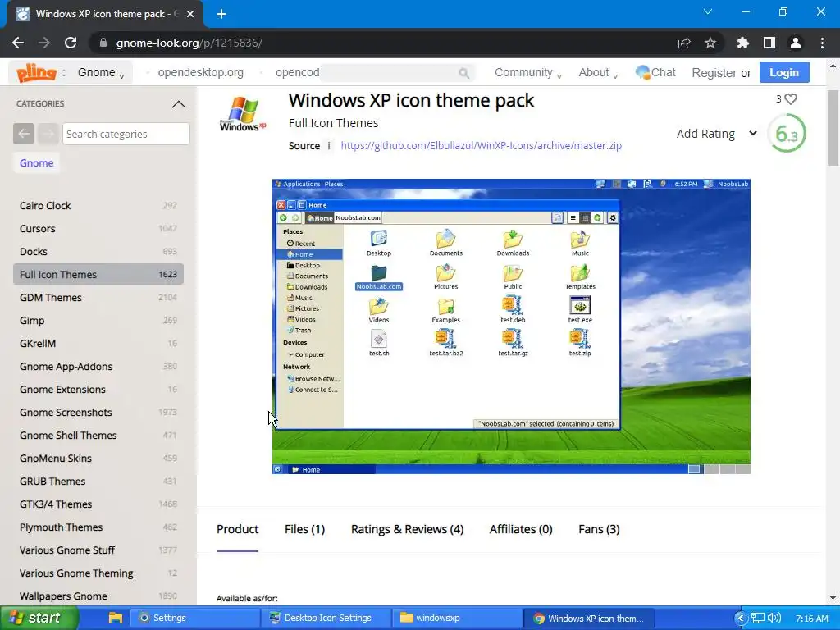
Task: Select the Cairo Clock category
Action: (98, 206)
